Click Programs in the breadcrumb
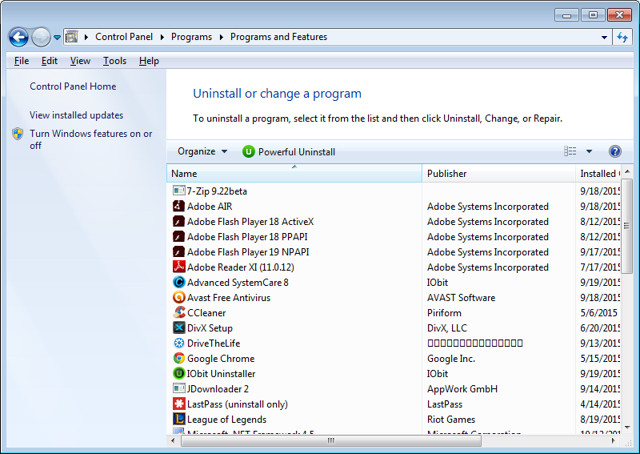The width and height of the screenshot is (640, 454). (x=191, y=37)
